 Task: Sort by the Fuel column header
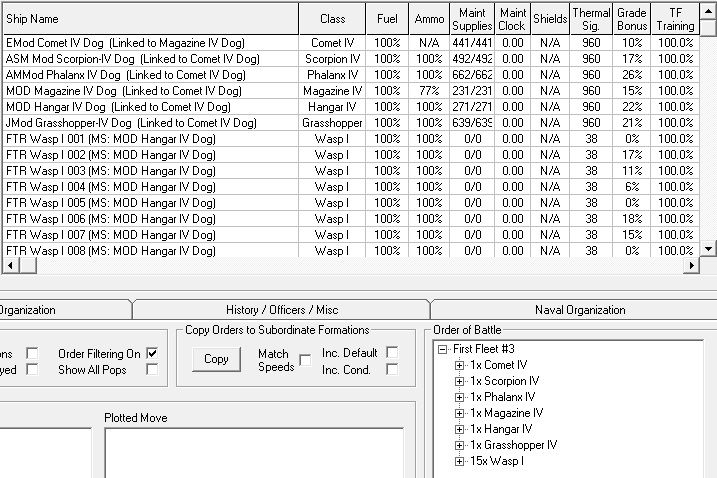(387, 19)
